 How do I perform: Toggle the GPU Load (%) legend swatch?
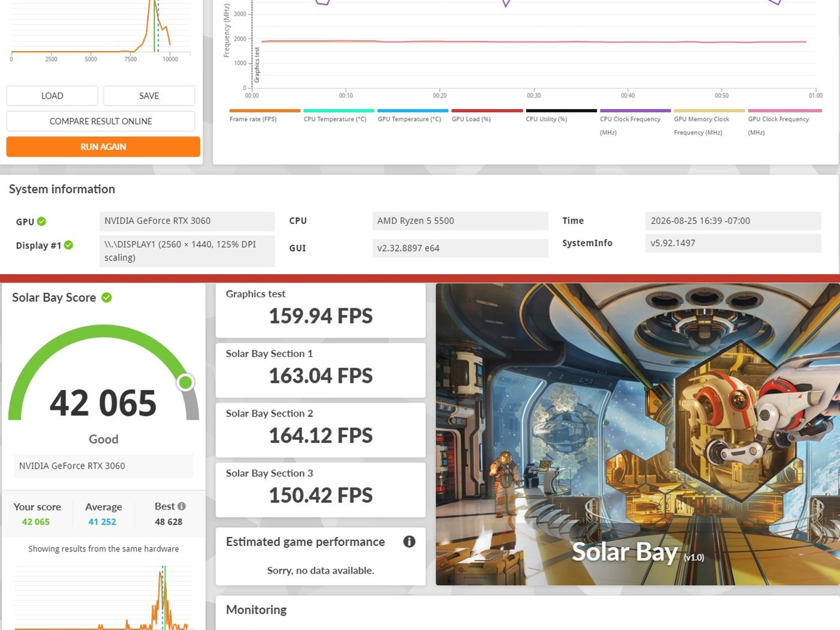[487, 111]
